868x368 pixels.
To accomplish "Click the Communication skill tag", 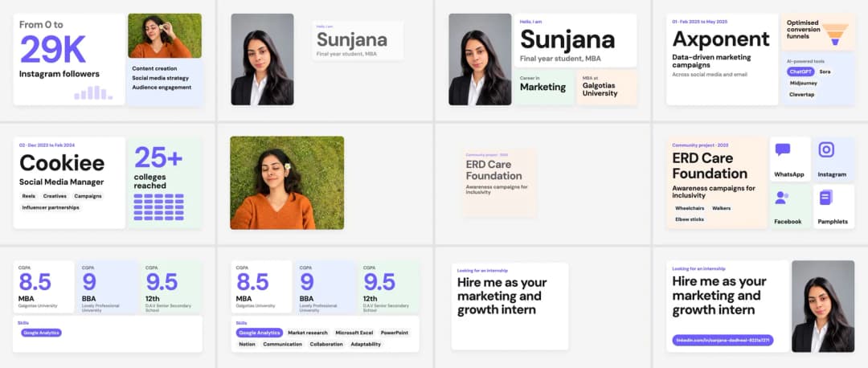I will pos(282,344).
